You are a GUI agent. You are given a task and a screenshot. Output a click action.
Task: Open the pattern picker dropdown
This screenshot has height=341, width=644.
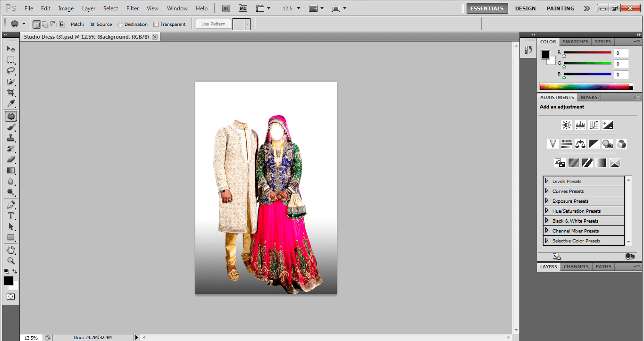click(248, 24)
